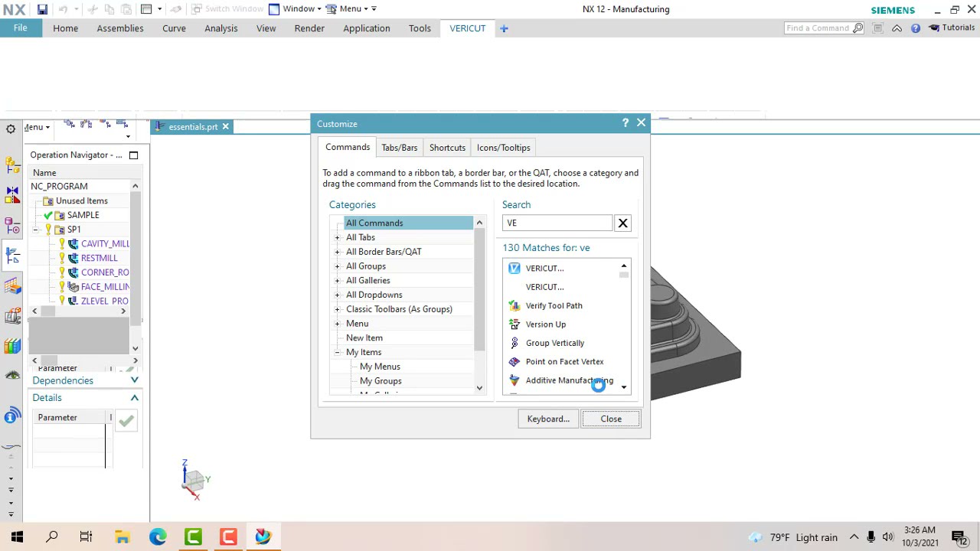Collapse the My Items category
The width and height of the screenshot is (980, 551).
(x=337, y=352)
